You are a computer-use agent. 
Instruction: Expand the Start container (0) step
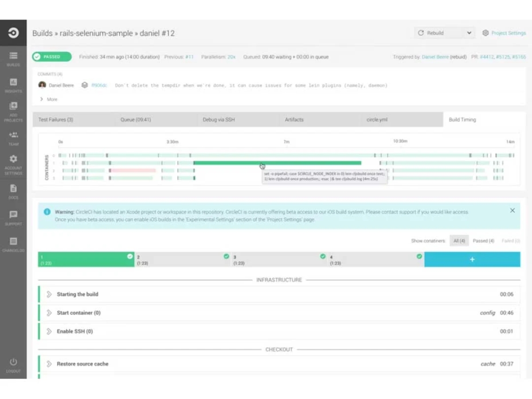click(49, 313)
